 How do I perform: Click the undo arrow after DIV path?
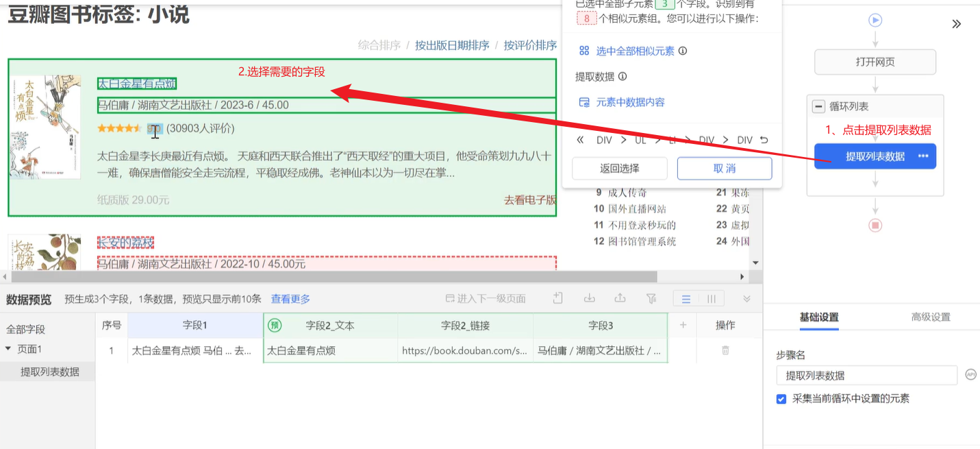764,140
